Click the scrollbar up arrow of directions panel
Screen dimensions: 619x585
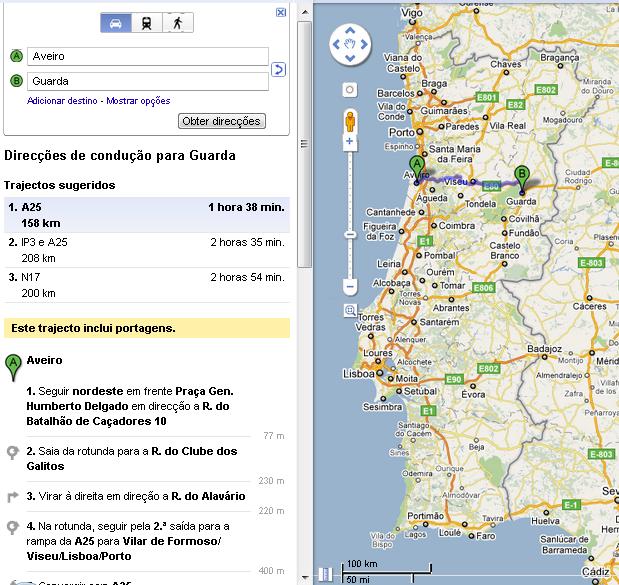305,12
